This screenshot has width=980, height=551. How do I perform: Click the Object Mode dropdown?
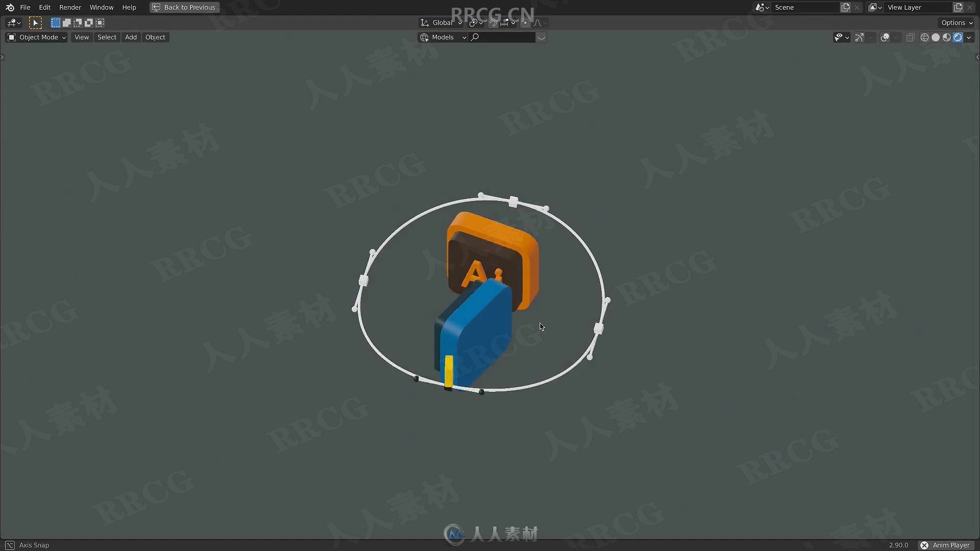36,36
